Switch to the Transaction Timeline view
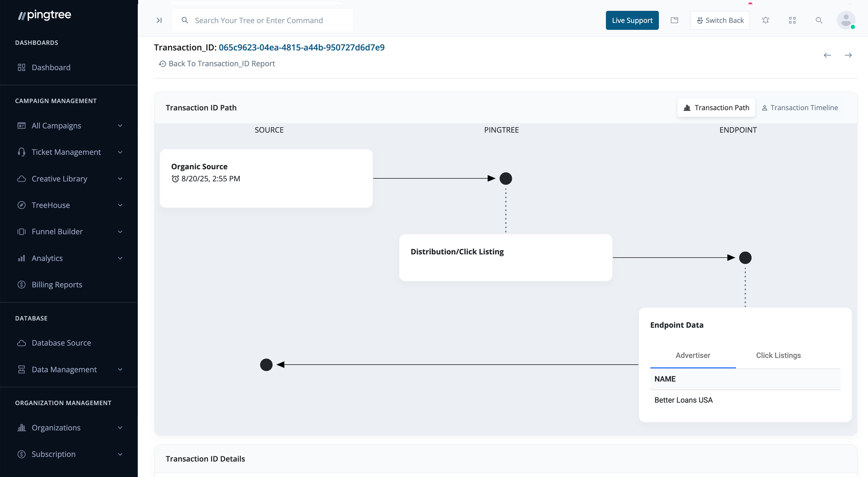868x477 pixels. pyautogui.click(x=800, y=108)
